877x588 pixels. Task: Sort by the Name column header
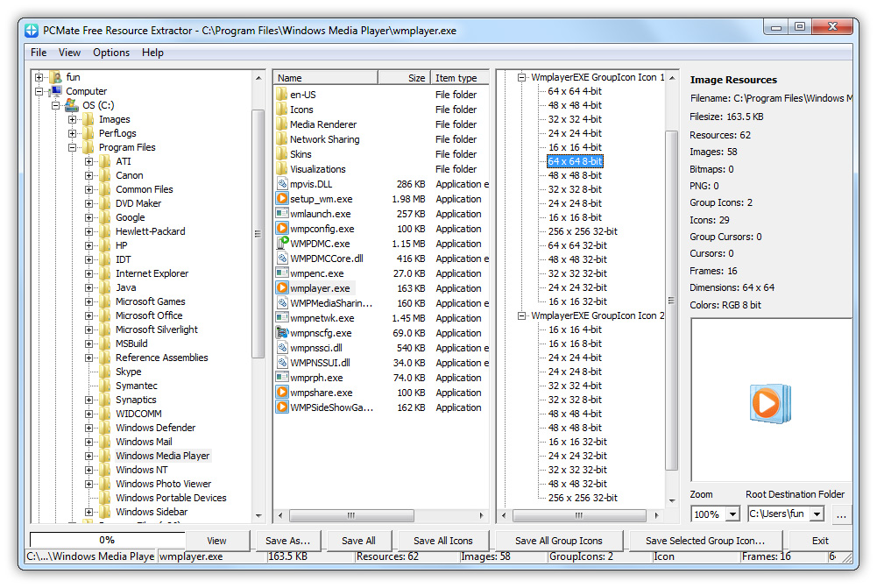(x=326, y=78)
